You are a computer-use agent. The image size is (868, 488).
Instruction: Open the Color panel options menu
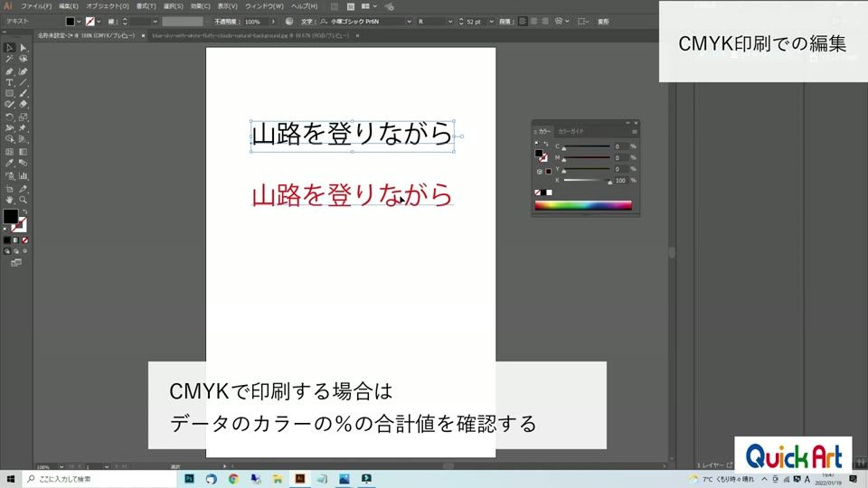635,132
